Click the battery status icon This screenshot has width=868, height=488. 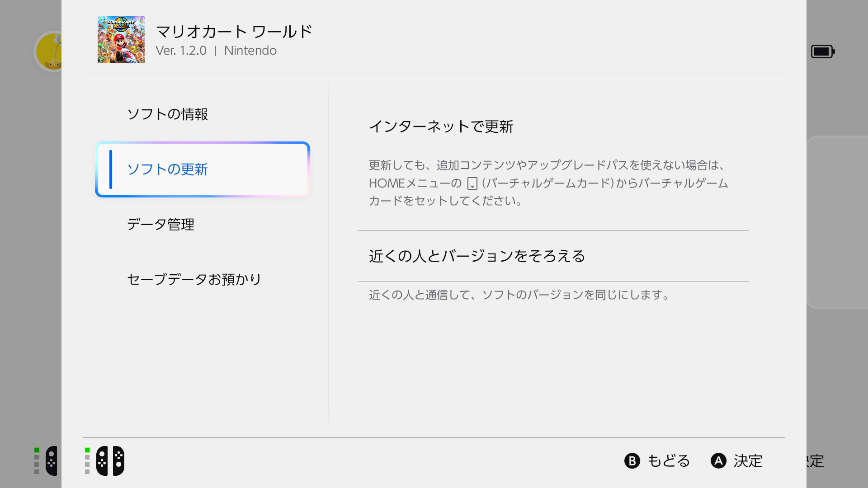(823, 52)
